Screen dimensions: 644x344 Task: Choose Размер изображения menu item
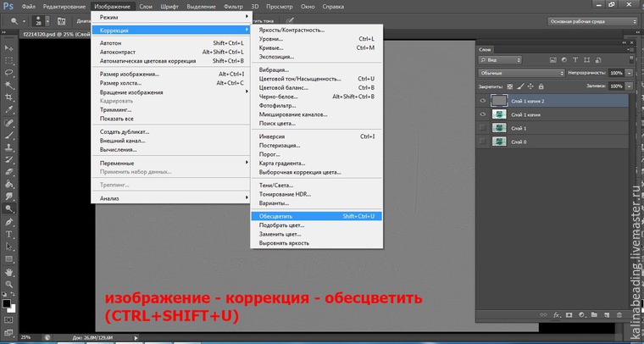(170, 75)
